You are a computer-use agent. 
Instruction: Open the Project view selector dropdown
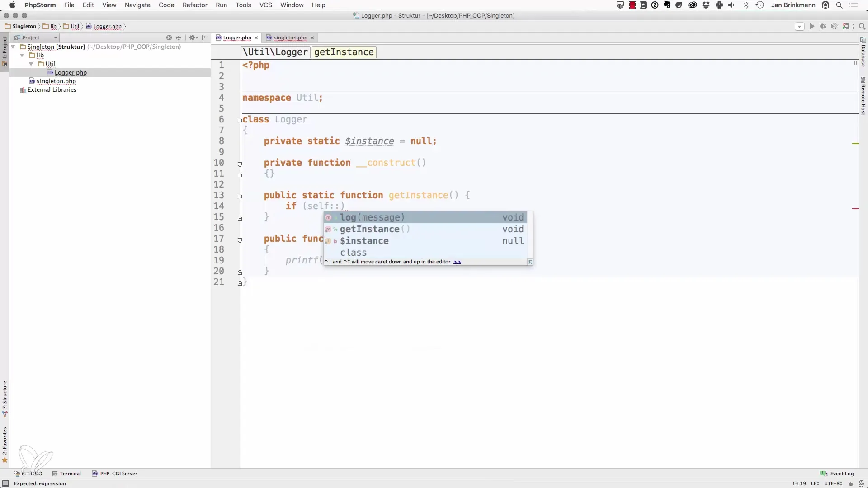[x=36, y=38]
